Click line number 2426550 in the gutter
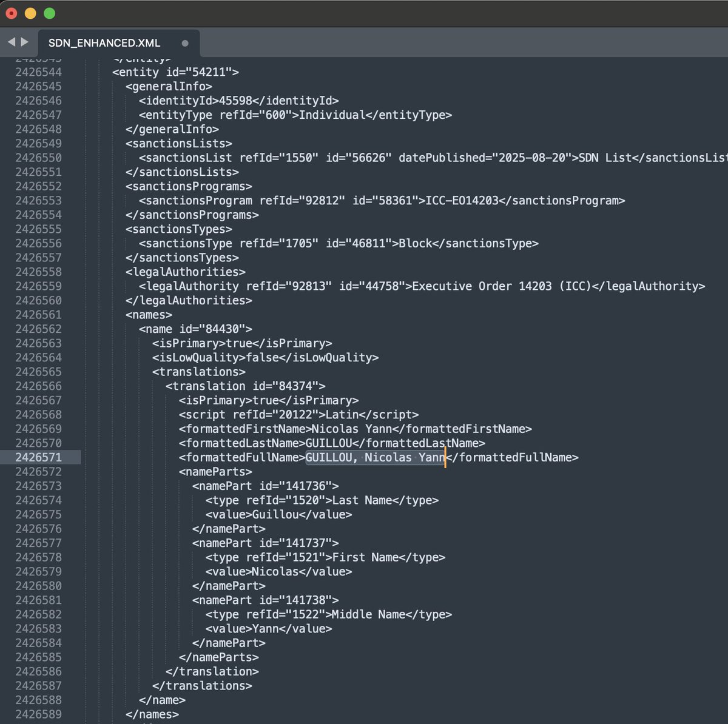Image resolution: width=728 pixels, height=724 pixels. tap(39, 158)
